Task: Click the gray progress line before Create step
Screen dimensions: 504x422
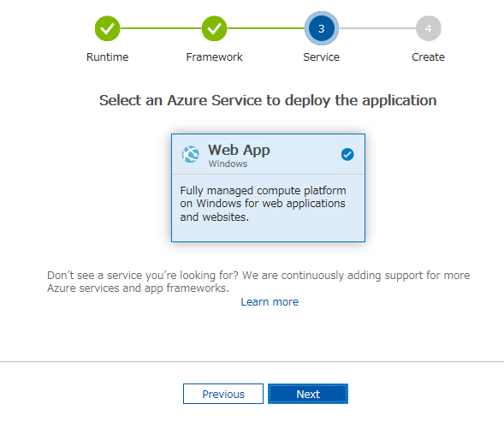Action: (377, 28)
